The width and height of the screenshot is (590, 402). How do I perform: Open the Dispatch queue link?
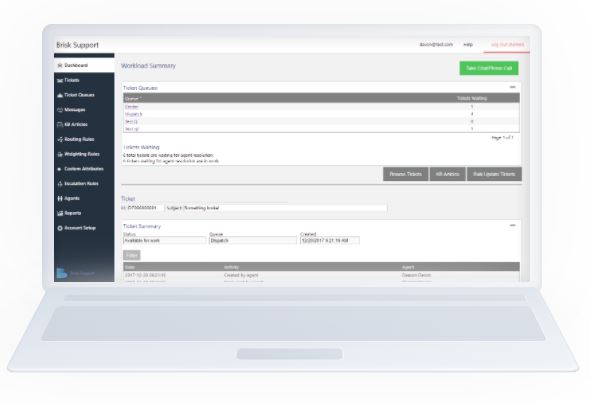tap(134, 114)
